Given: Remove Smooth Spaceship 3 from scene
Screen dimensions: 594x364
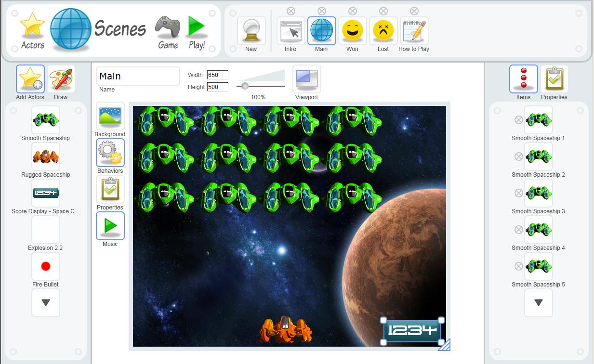Looking at the screenshot, I should pos(518,193).
